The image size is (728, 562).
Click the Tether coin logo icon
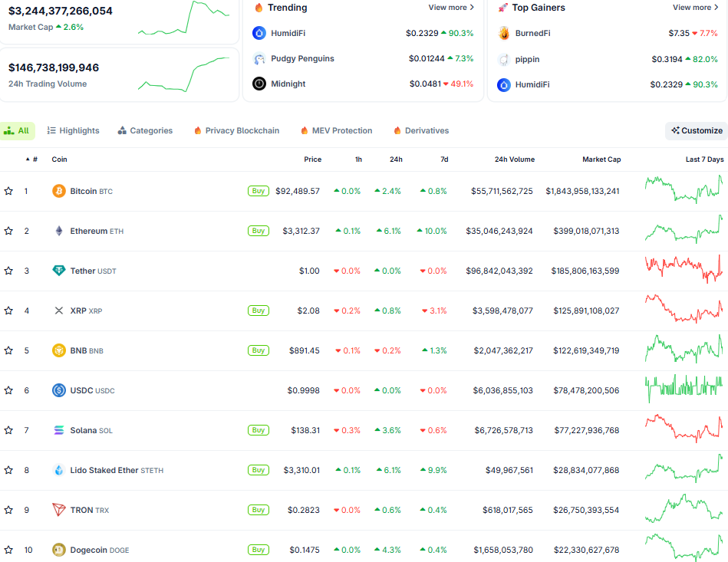pyautogui.click(x=59, y=271)
